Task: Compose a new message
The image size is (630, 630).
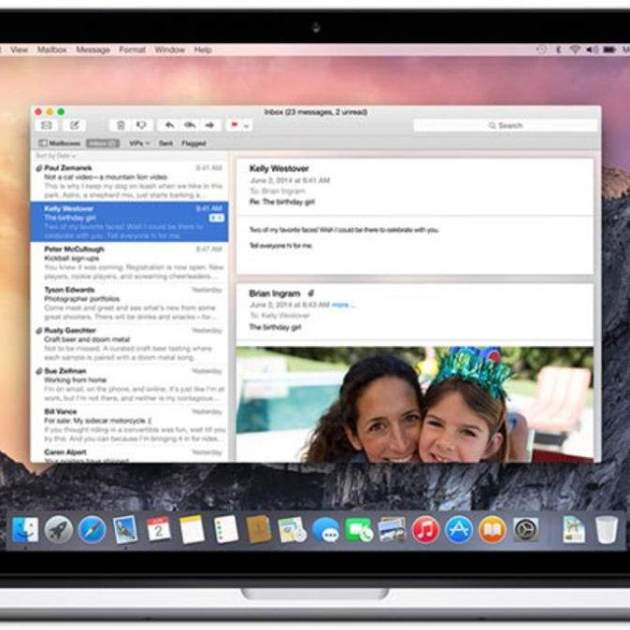Action: [x=73, y=125]
